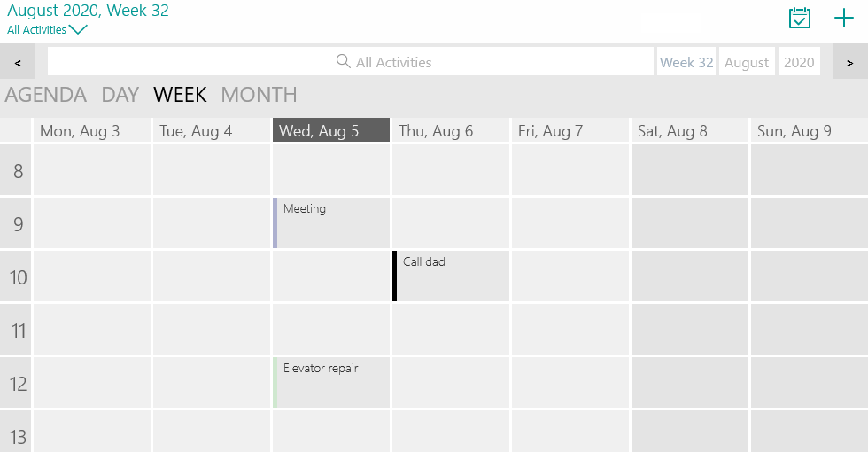
Task: Open the 2020 year selector
Action: (x=799, y=62)
